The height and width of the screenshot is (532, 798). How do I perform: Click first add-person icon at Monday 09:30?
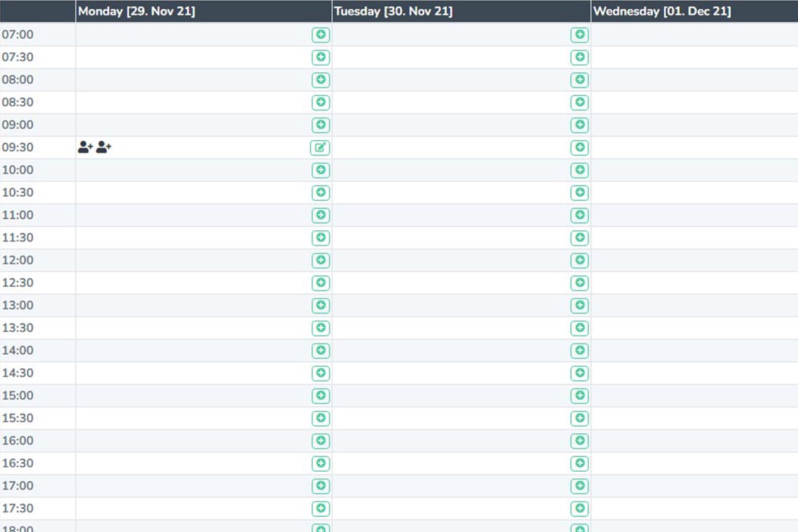(85, 147)
